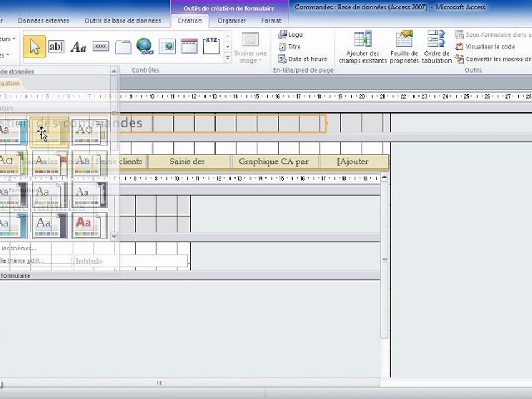Click Visualiser le code
The width and height of the screenshot is (532, 399).
tap(485, 47)
